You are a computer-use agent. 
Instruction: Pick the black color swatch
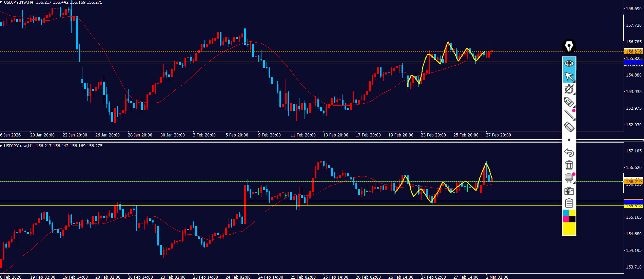tap(572, 219)
